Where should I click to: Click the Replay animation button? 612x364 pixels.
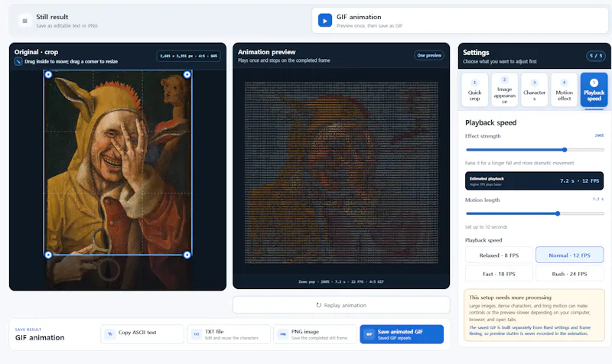pos(341,305)
